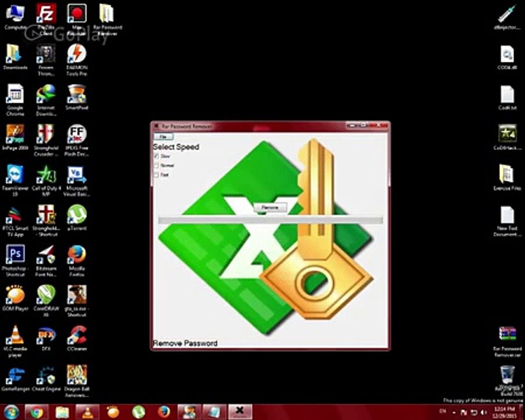Open the dllinjector syringe icon

click(x=507, y=17)
